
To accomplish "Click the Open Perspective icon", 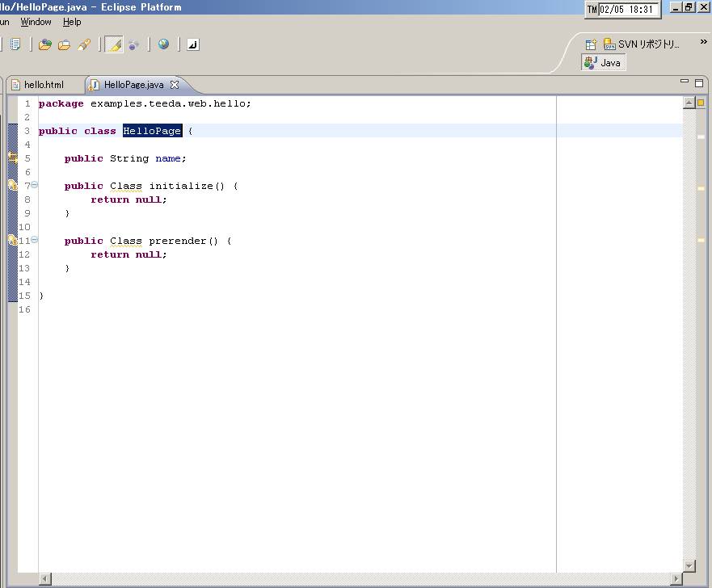I will (591, 44).
